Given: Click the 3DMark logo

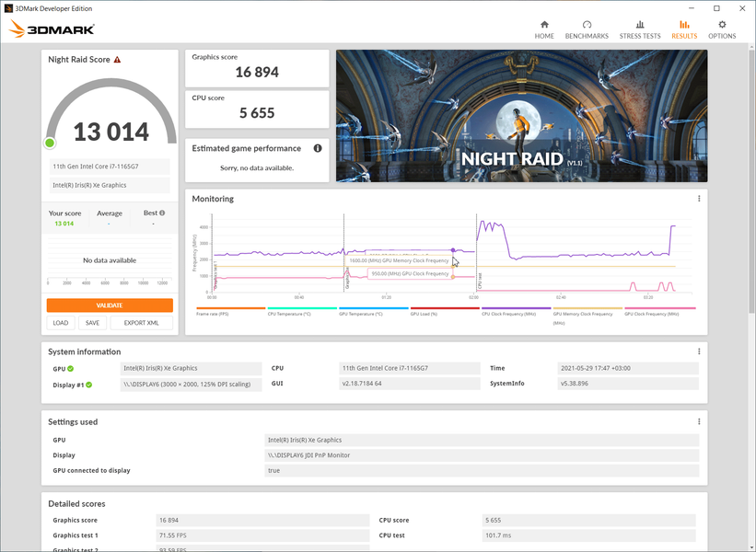Looking at the screenshot, I should point(52,29).
